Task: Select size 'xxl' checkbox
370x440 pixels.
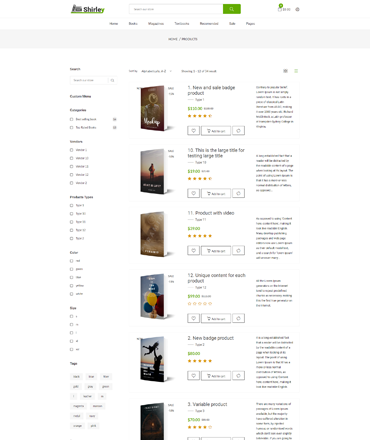Action: tap(71, 349)
